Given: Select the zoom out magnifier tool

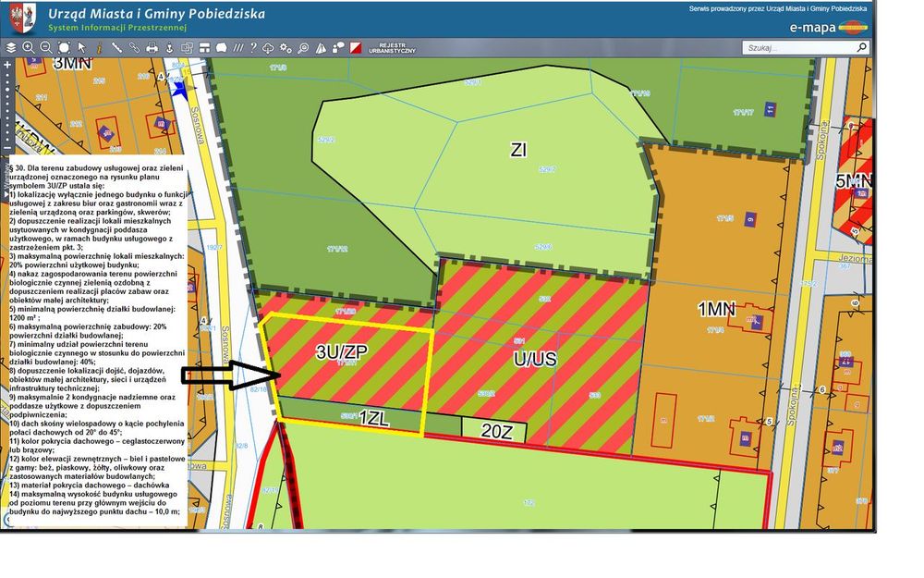Looking at the screenshot, I should (x=46, y=48).
